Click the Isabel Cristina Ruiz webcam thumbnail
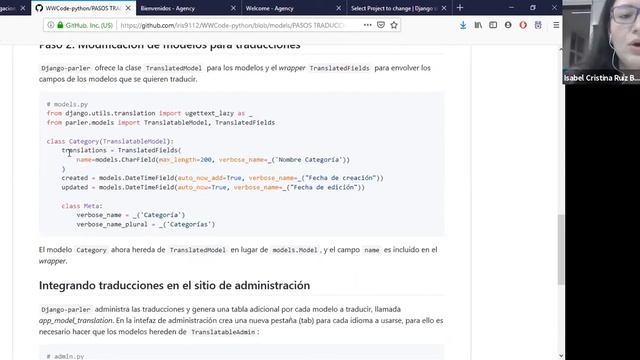 601,42
